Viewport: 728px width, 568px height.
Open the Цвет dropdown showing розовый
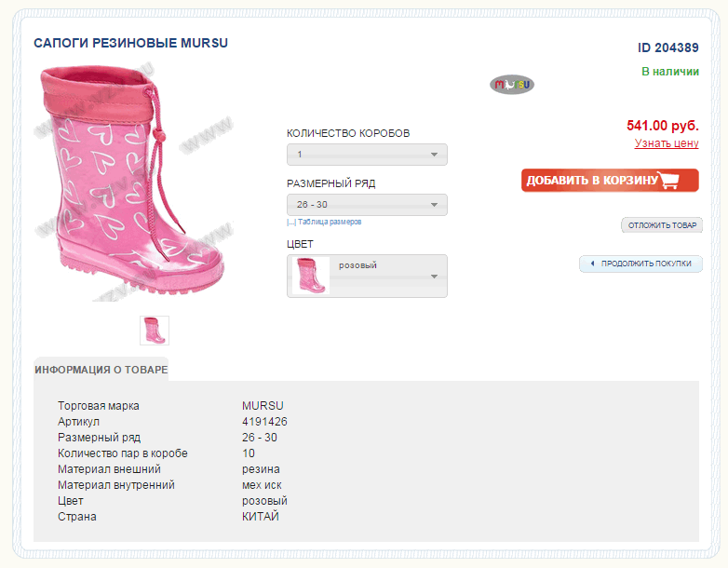click(367, 277)
